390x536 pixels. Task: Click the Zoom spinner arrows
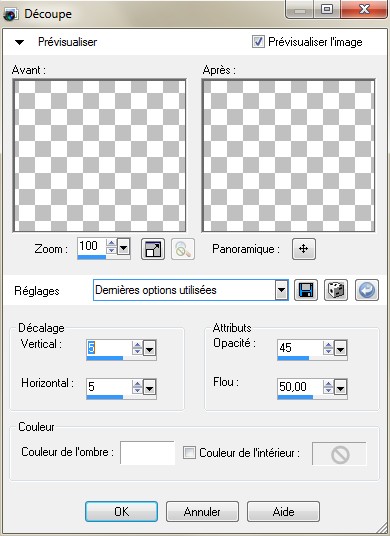click(x=111, y=246)
